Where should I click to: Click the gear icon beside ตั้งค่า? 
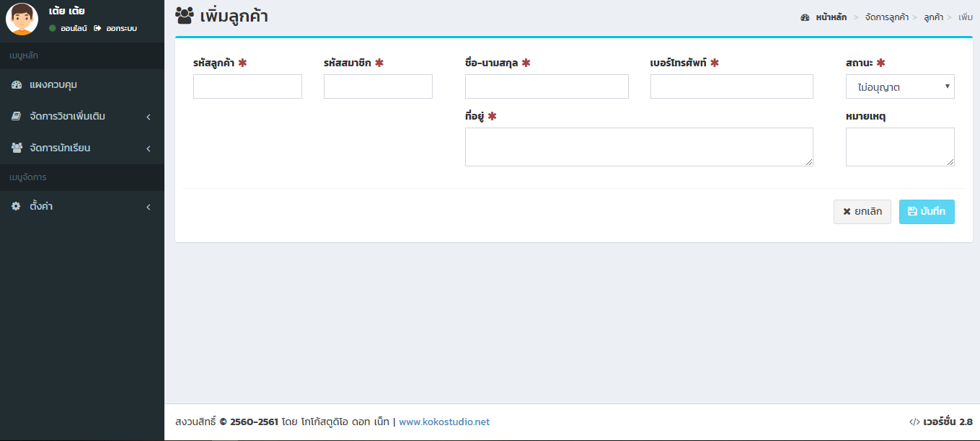(17, 206)
